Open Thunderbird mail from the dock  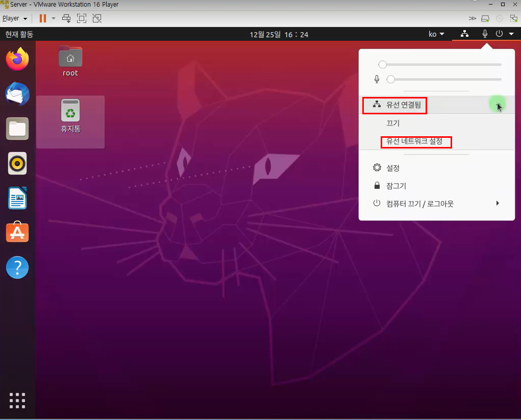pyautogui.click(x=17, y=94)
